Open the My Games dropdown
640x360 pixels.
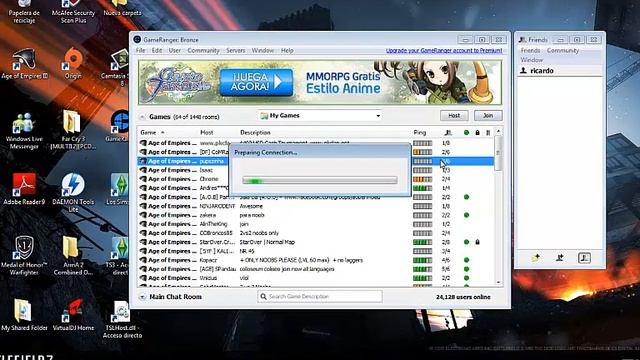(x=320, y=116)
